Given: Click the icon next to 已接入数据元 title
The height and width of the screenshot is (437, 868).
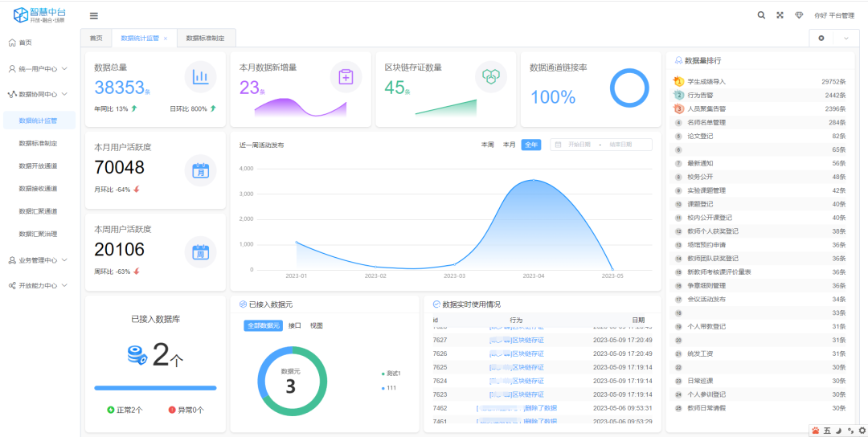Looking at the screenshot, I should pos(243,304).
